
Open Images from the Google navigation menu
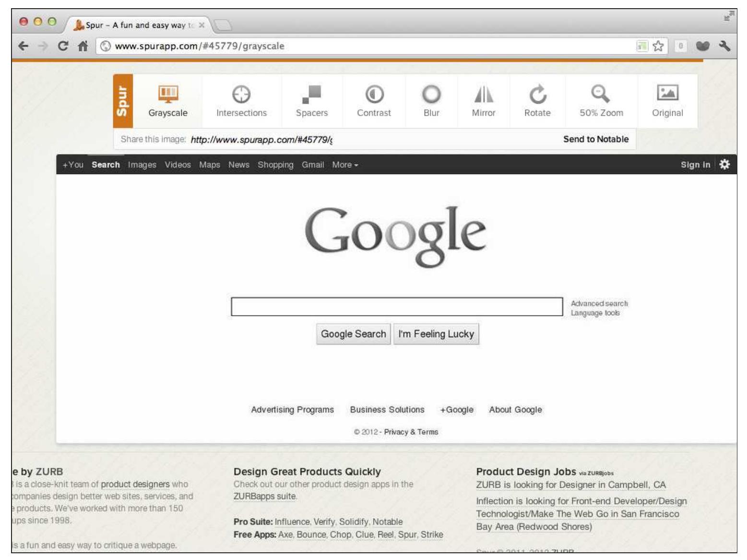coord(142,164)
